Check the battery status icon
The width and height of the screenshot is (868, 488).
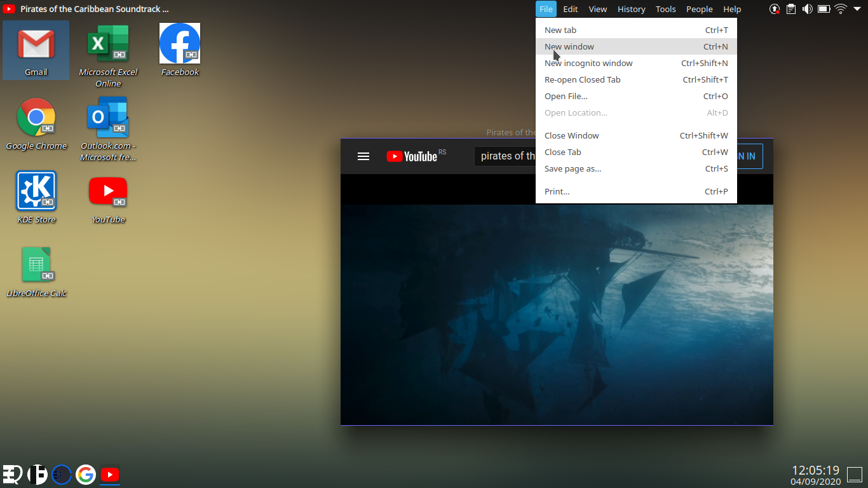tap(824, 9)
